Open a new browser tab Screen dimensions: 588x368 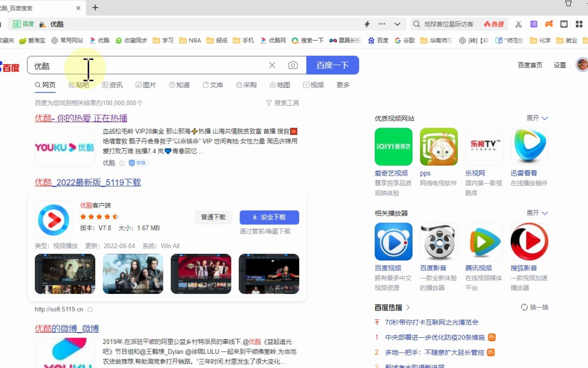tap(95, 8)
